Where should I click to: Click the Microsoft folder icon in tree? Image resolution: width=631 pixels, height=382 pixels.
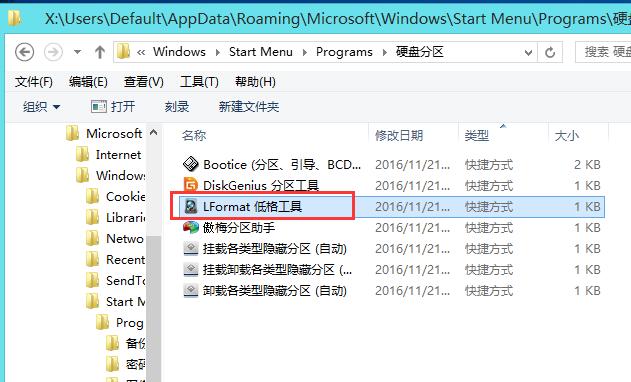[72, 133]
